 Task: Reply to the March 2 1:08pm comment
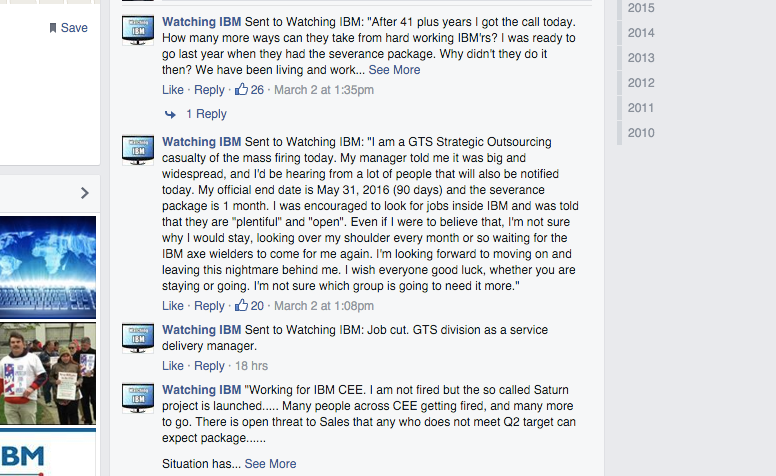point(209,306)
